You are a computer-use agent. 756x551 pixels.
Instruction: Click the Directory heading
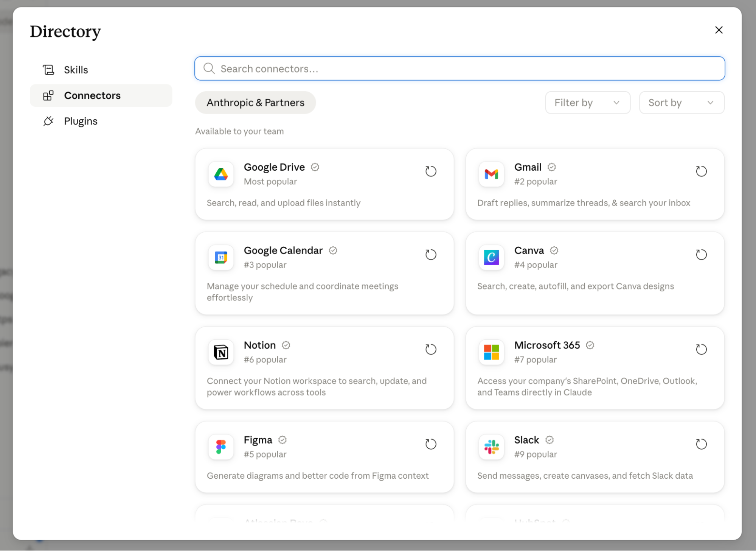(x=65, y=31)
